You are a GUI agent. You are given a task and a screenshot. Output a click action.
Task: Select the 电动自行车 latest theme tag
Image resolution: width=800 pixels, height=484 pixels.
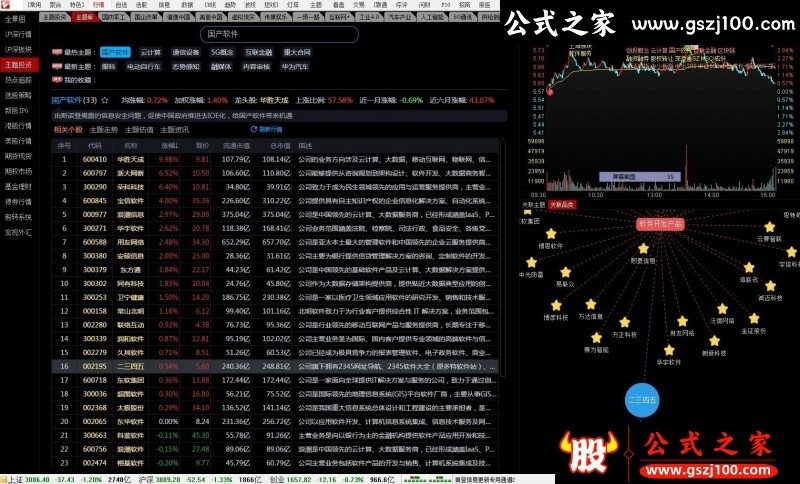[144, 66]
